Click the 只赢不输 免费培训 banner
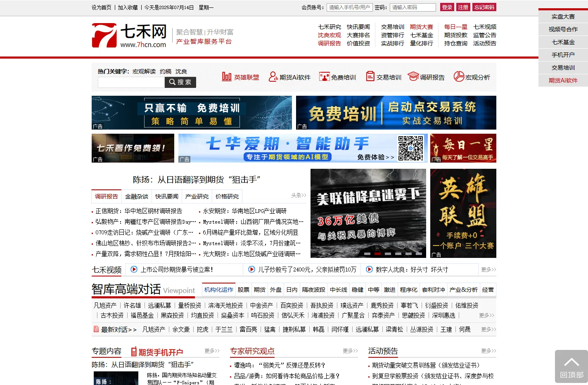This screenshot has width=588, height=385. pyautogui.click(x=192, y=113)
